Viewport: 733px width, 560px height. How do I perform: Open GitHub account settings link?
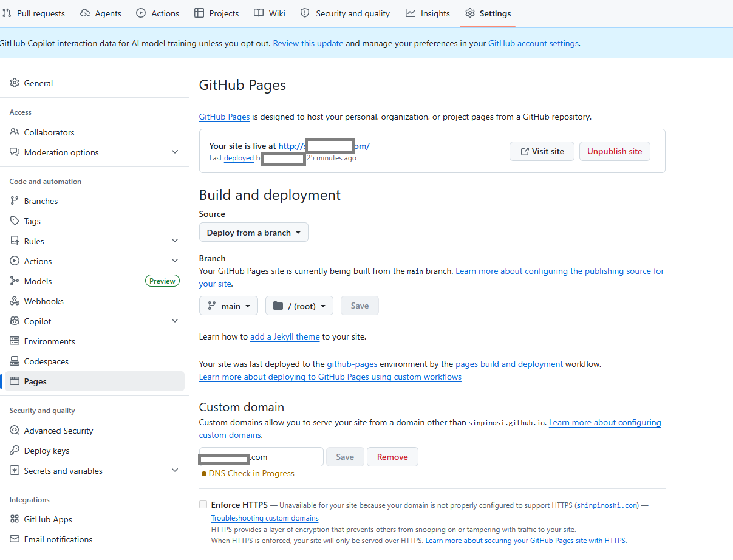pyautogui.click(x=534, y=43)
